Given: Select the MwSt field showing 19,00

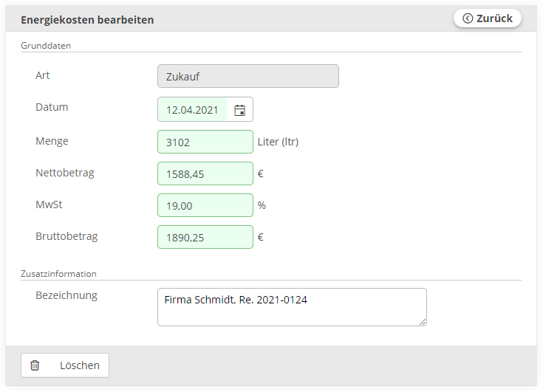Looking at the screenshot, I should (205, 205).
